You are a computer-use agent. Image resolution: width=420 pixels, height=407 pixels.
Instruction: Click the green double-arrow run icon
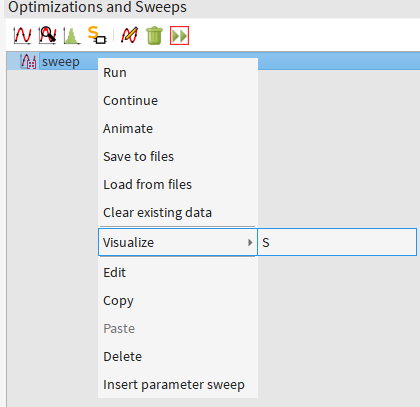pos(179,35)
